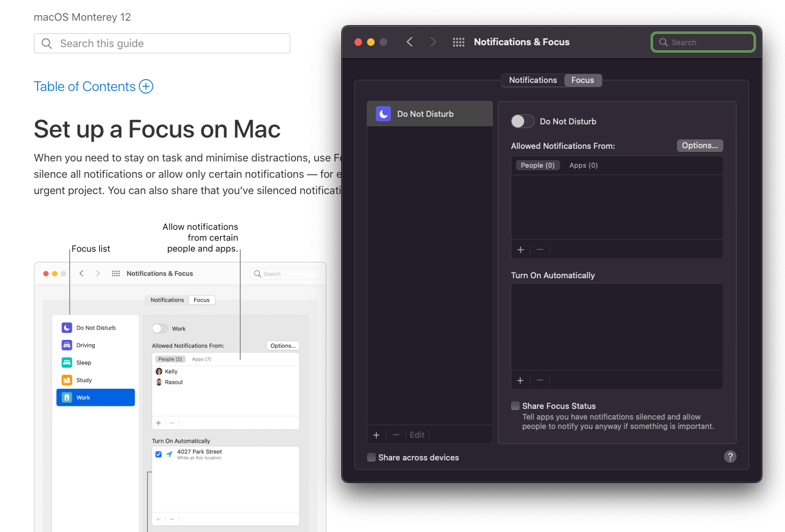This screenshot has width=785, height=532.
Task: Add a new Focus with plus below list
Action: [x=376, y=435]
